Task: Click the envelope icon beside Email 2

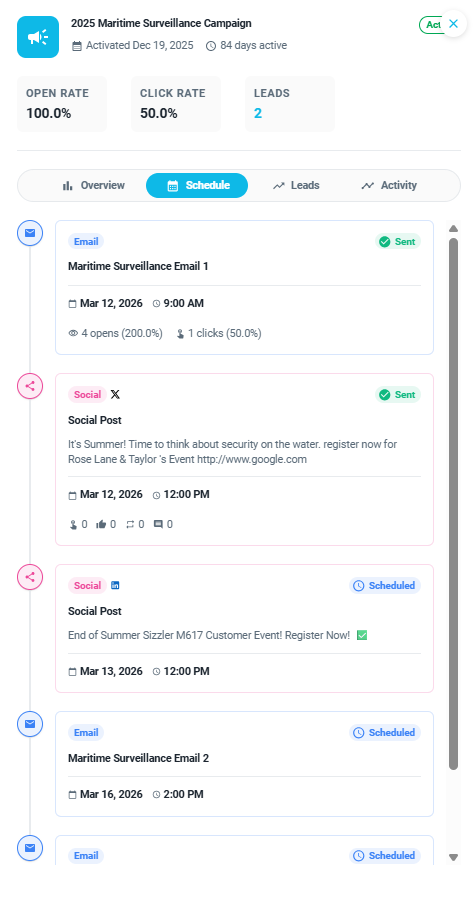Action: pyautogui.click(x=30, y=724)
